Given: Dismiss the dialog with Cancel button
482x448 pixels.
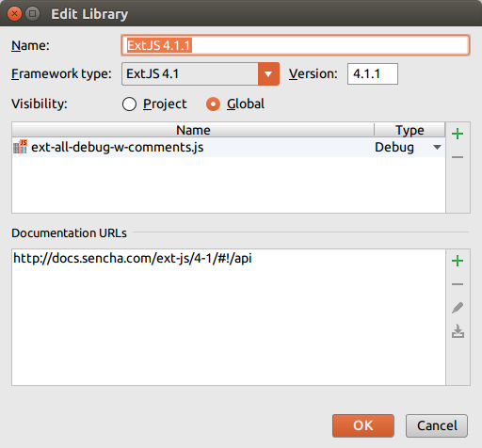Looking at the screenshot, I should (437, 425).
